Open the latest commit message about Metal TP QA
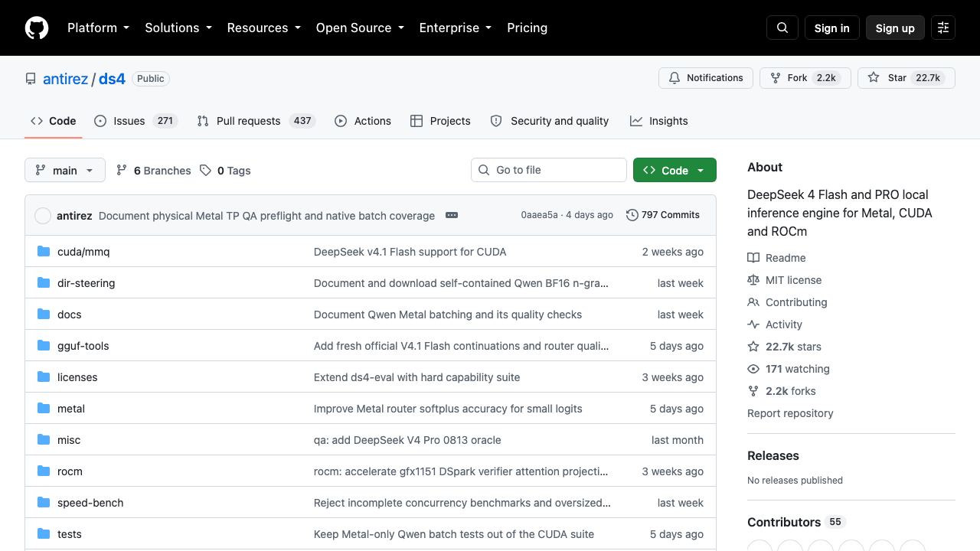 point(266,216)
